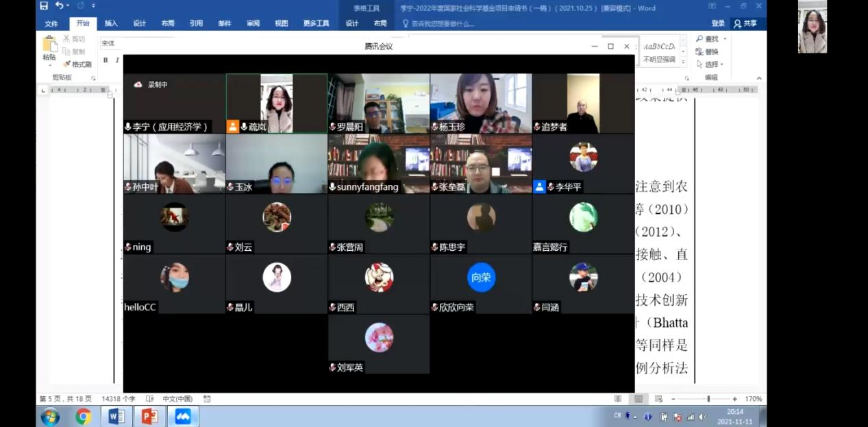Open the Insert ribbon tab
This screenshot has width=868, height=427.
pos(111,23)
